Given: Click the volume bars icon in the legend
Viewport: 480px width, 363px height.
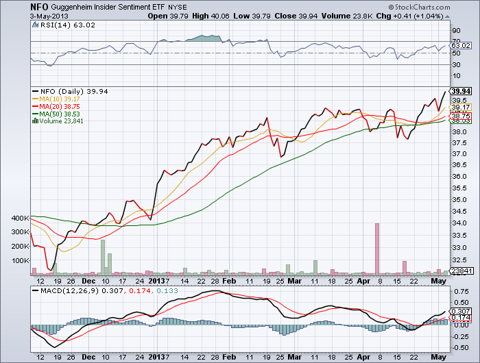Looking at the screenshot, I should (35, 121).
